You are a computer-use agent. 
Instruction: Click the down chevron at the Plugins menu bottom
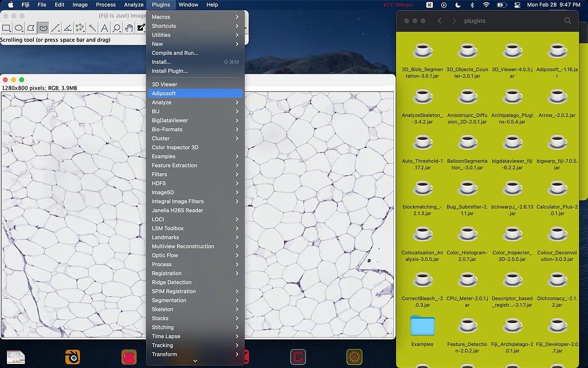point(194,361)
